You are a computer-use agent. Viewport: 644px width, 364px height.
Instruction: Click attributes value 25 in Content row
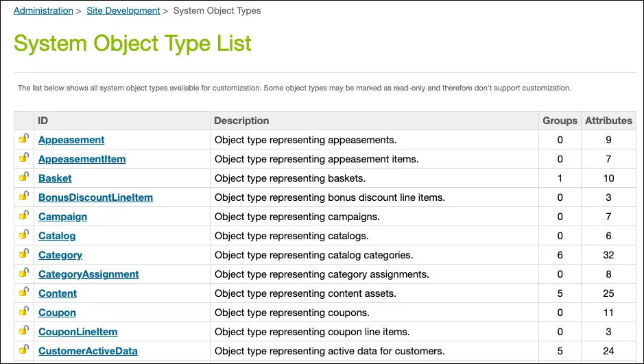click(x=608, y=293)
